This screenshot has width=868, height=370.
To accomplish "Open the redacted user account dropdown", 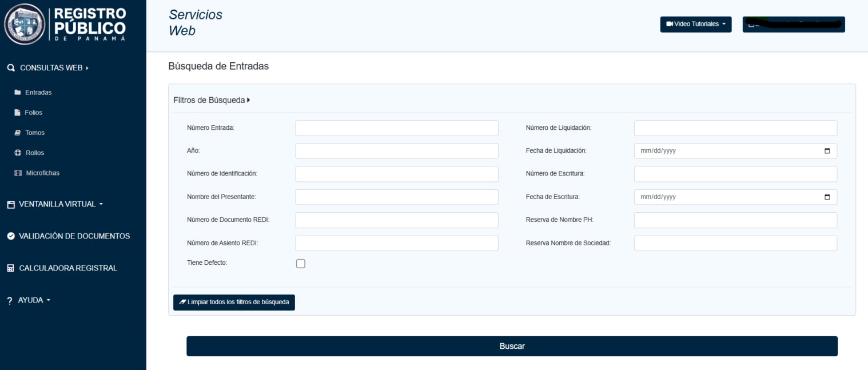I will point(794,24).
